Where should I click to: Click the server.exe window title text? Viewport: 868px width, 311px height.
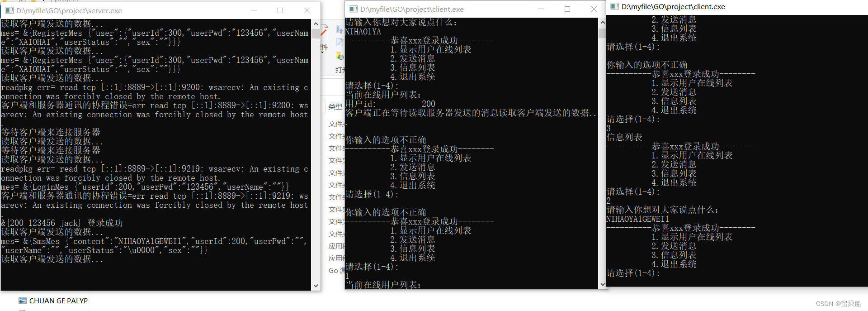[69, 10]
